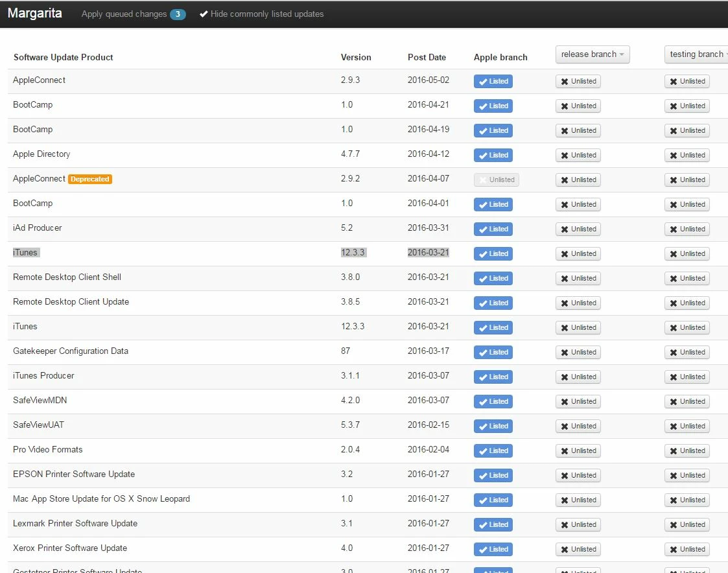Screen dimensions: 728x573
Task: Toggle Apple branch Listed for iAd Producer
Action: tap(493, 229)
